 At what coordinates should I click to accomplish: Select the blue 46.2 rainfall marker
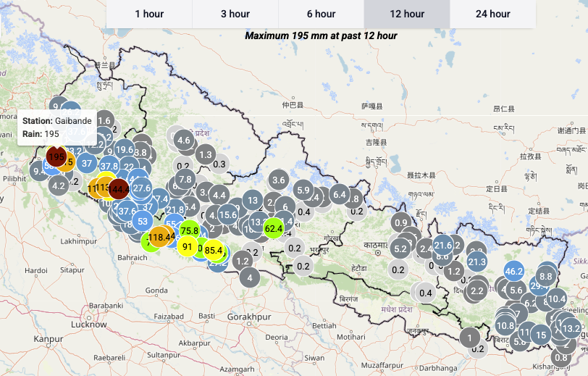pos(514,272)
